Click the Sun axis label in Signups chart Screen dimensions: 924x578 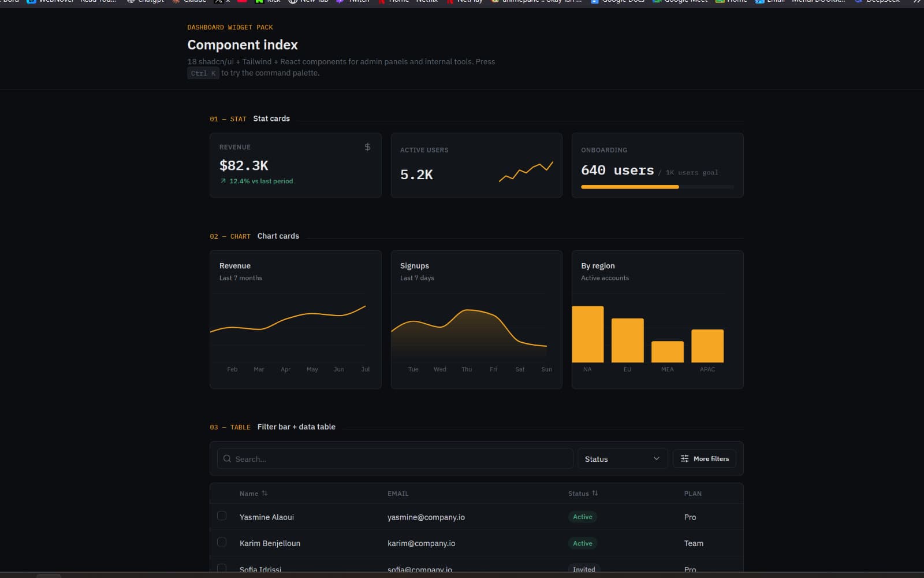pyautogui.click(x=546, y=369)
